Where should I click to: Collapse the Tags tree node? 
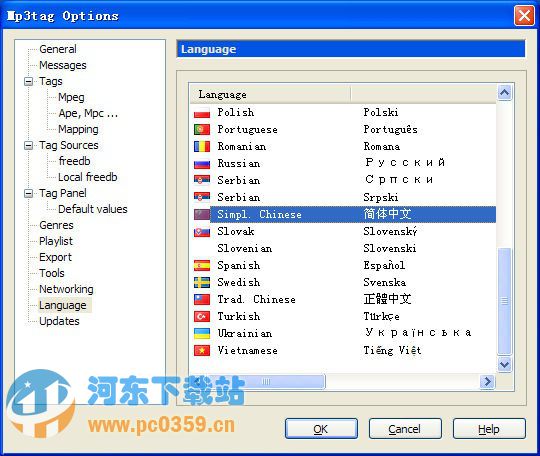29,82
